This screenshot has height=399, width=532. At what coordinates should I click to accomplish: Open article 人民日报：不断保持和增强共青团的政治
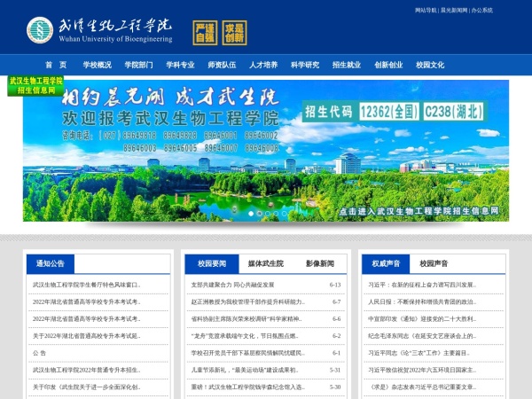422,301
